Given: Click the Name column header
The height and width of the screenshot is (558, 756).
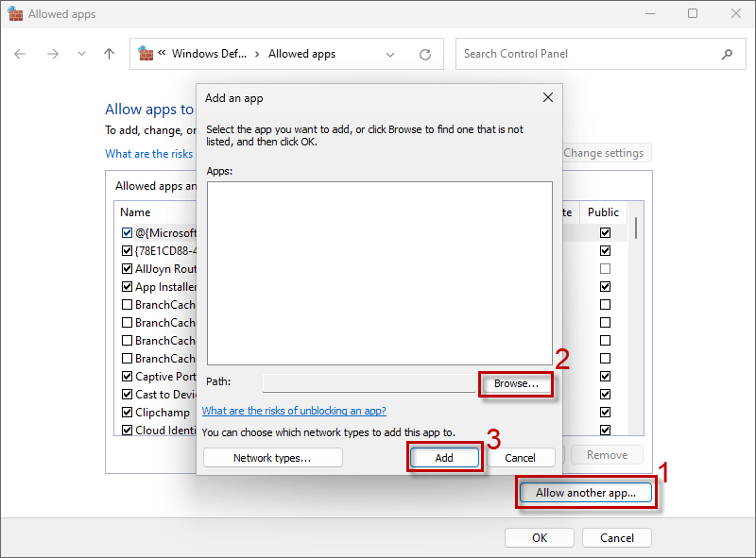Looking at the screenshot, I should click(x=135, y=212).
